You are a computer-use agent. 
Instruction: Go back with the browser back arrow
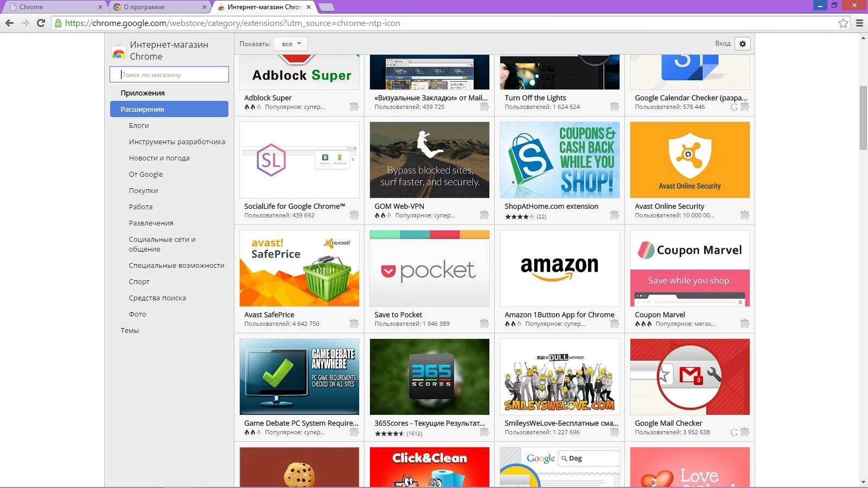click(x=9, y=23)
